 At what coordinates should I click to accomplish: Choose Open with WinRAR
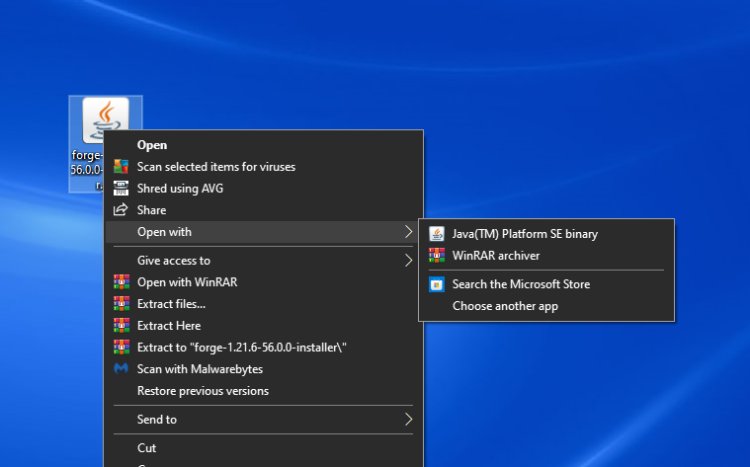(x=263, y=282)
